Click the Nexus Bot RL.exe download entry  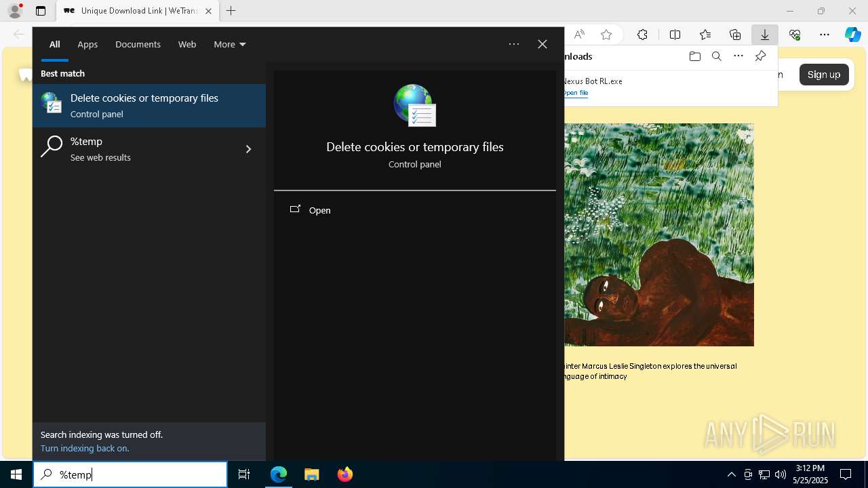tap(671, 87)
